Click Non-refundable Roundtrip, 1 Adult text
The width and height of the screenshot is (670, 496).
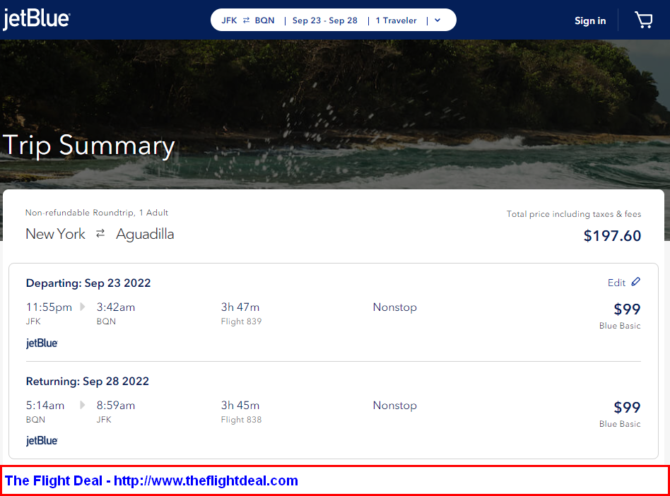[x=97, y=213]
